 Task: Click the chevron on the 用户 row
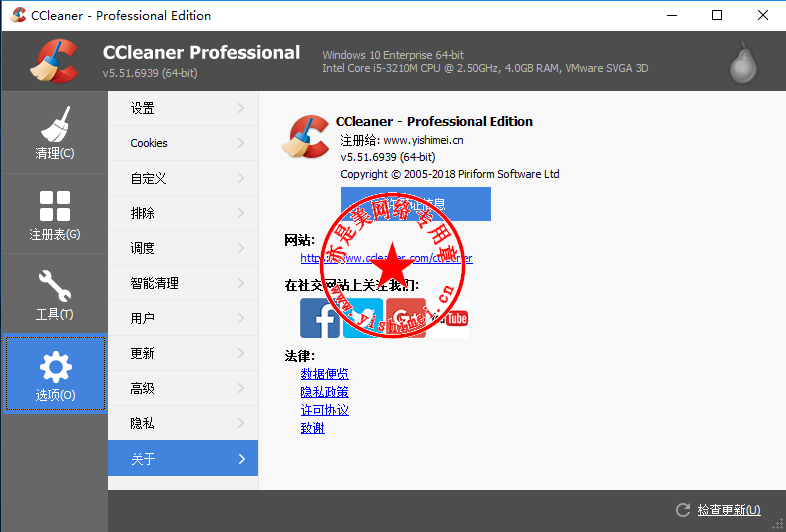coord(241,318)
